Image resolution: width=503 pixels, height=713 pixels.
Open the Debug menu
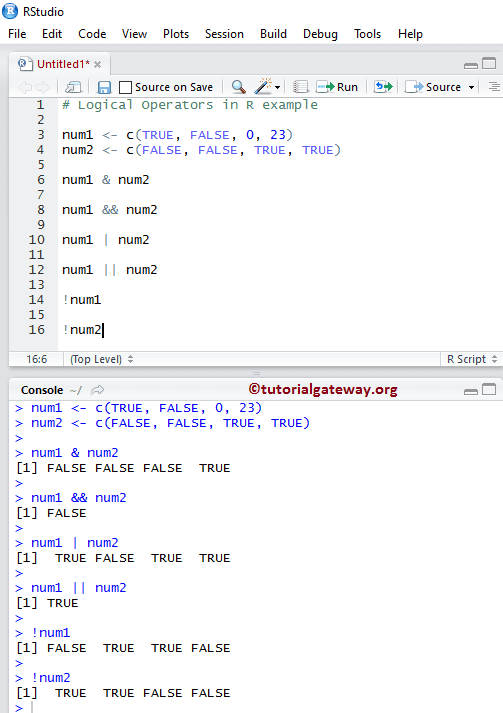click(320, 34)
